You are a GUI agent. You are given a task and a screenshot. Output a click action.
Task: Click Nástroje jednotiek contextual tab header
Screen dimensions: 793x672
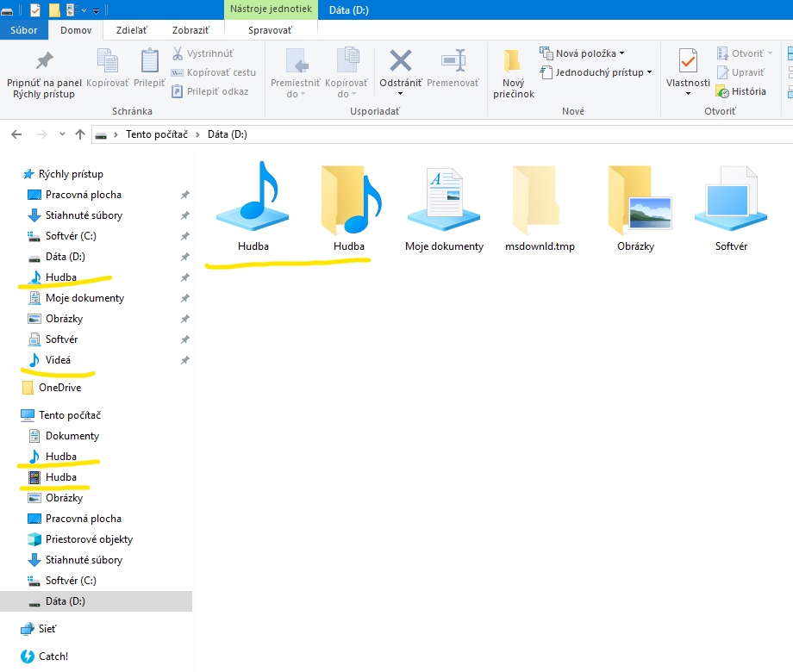(x=271, y=9)
